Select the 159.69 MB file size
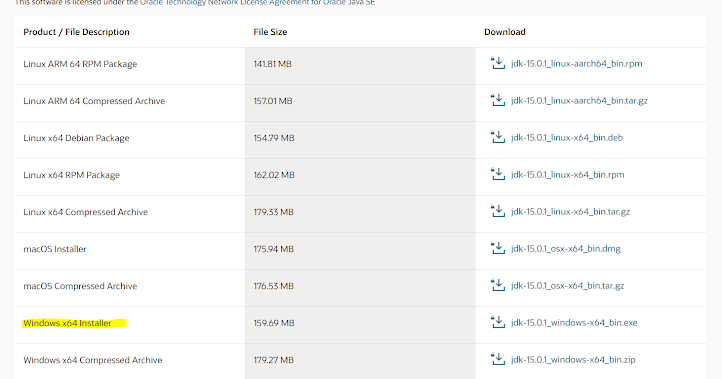 pyautogui.click(x=274, y=323)
